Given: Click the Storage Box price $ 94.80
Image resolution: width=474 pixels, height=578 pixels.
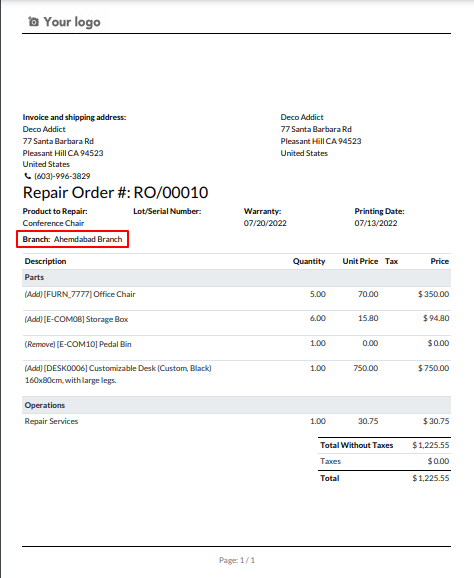Looking at the screenshot, I should 436,318.
